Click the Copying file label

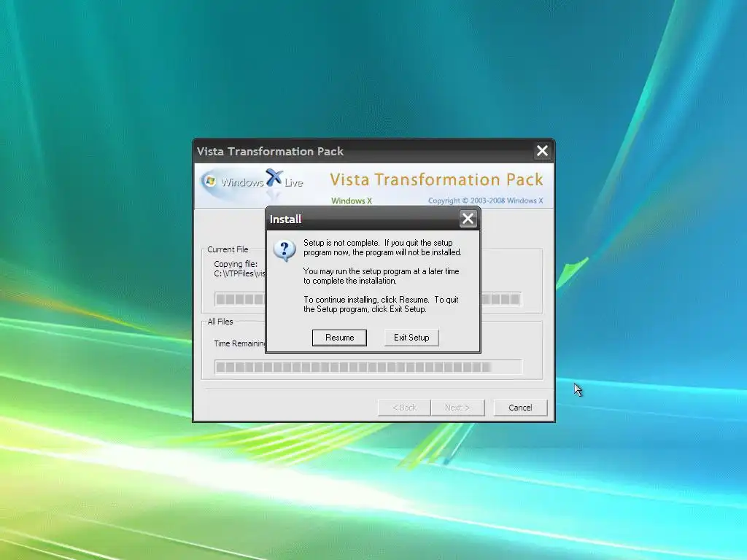[x=236, y=264]
